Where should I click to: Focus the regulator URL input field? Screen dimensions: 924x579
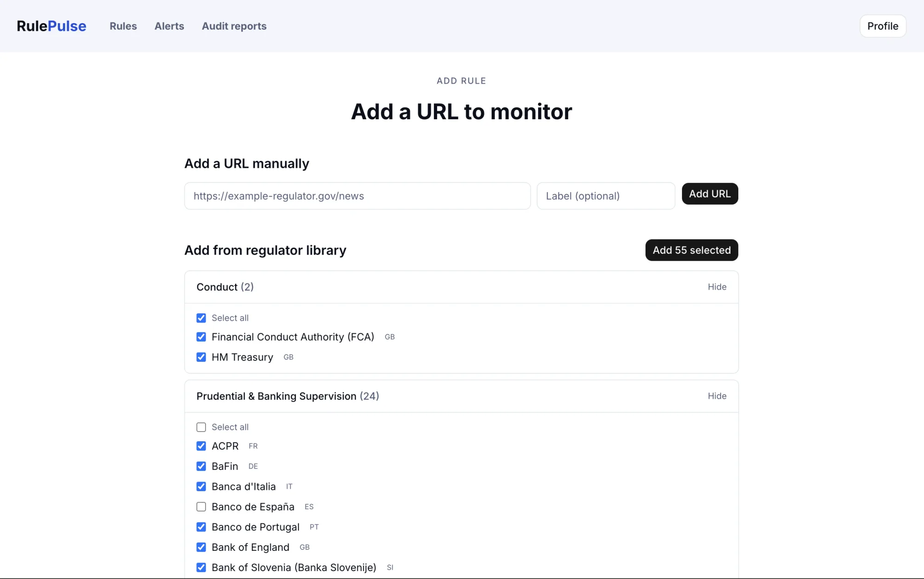point(357,196)
